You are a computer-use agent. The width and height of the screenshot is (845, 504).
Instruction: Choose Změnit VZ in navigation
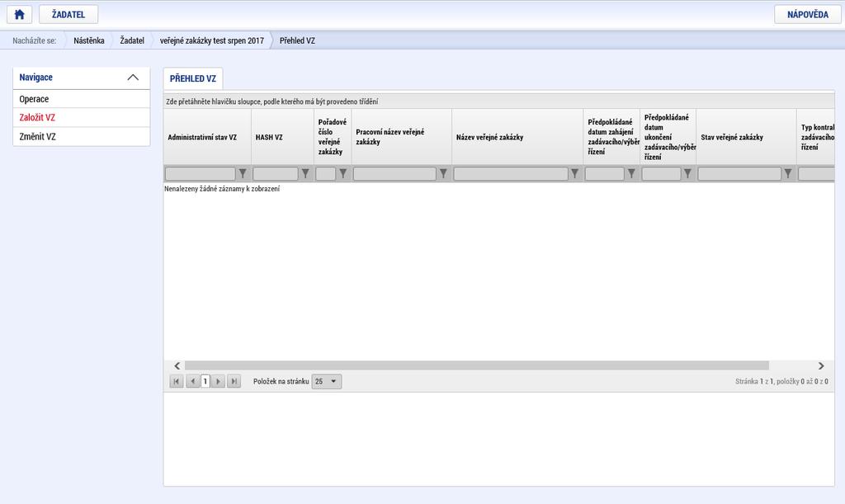pyautogui.click(x=82, y=136)
